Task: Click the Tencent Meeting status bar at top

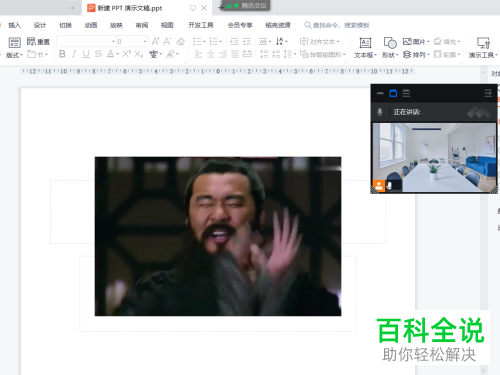Action: (x=246, y=6)
